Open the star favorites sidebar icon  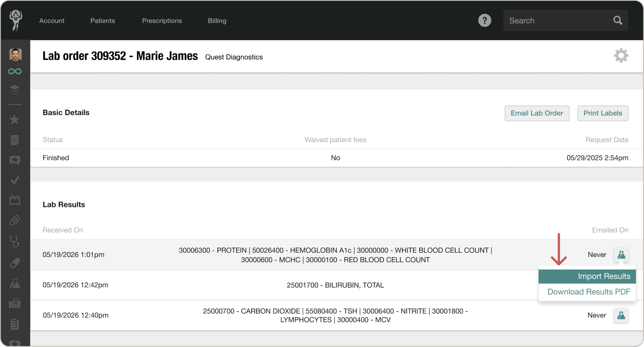(15, 119)
